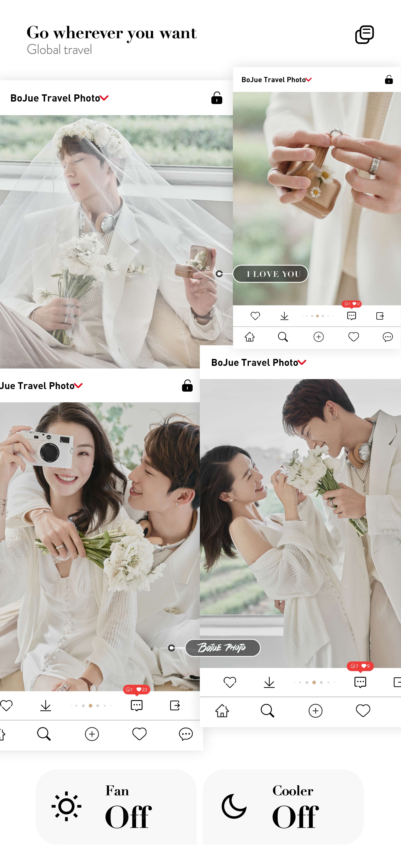Toggle the Cooler Off card
Viewport: 401px width, 868px height.
pos(283,807)
